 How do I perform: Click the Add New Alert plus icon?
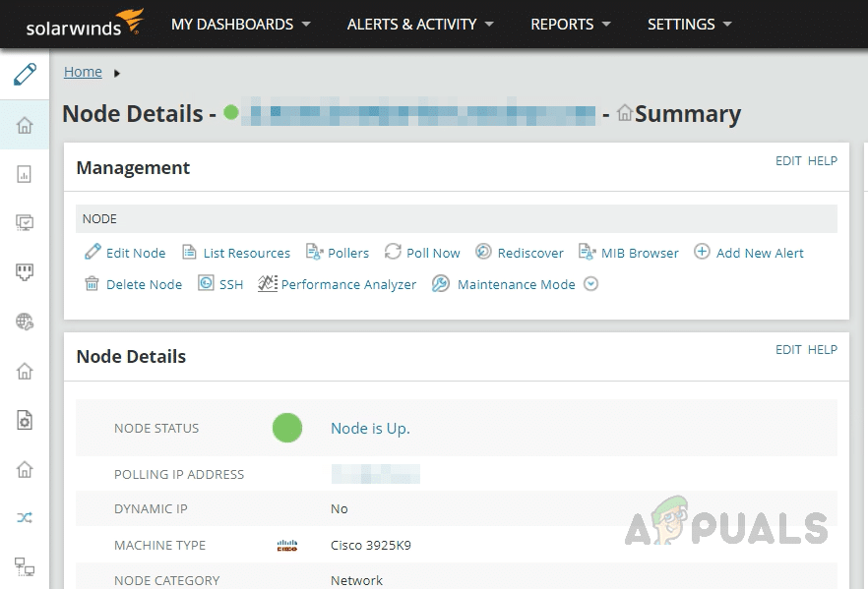click(702, 253)
